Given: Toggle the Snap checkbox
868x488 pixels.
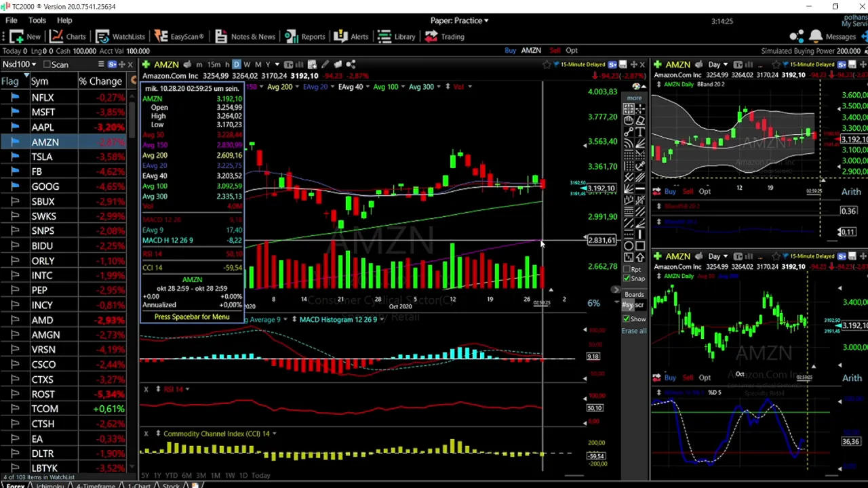Looking at the screenshot, I should click(627, 279).
